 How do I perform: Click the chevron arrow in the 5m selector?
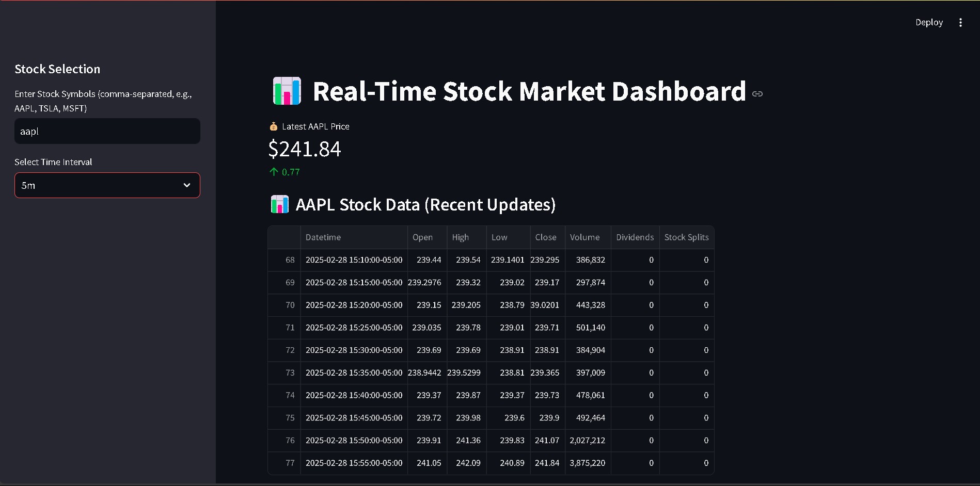[187, 185]
